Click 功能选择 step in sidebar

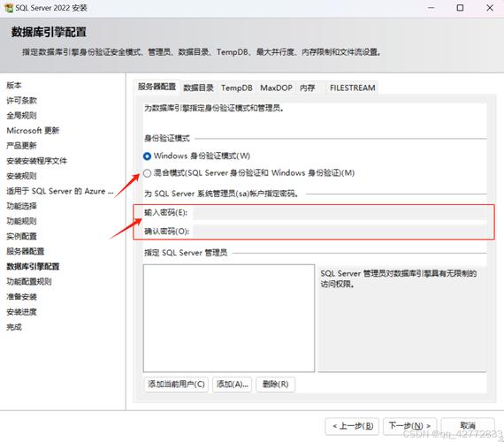tap(21, 206)
